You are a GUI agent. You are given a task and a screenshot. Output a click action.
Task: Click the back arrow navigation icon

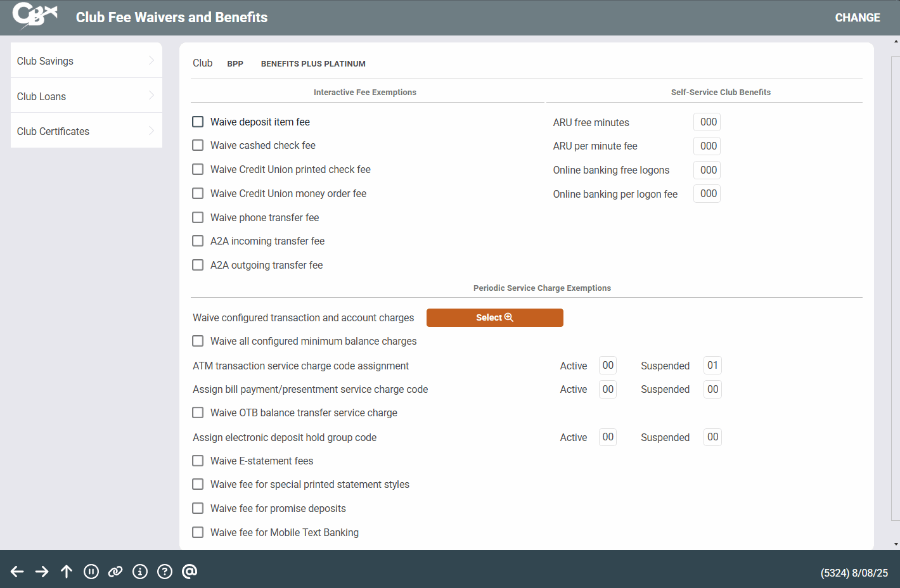tap(17, 572)
